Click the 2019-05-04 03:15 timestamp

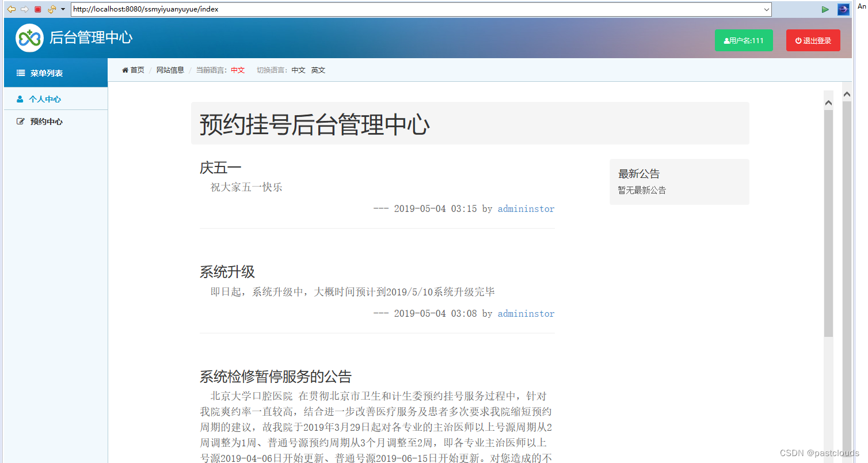[x=435, y=208]
